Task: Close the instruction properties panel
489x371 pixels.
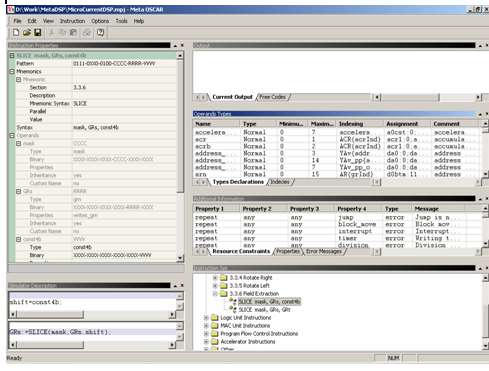Action: coord(182,45)
